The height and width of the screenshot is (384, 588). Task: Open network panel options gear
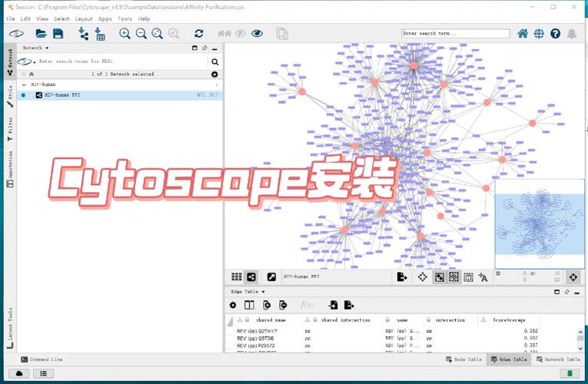[214, 74]
